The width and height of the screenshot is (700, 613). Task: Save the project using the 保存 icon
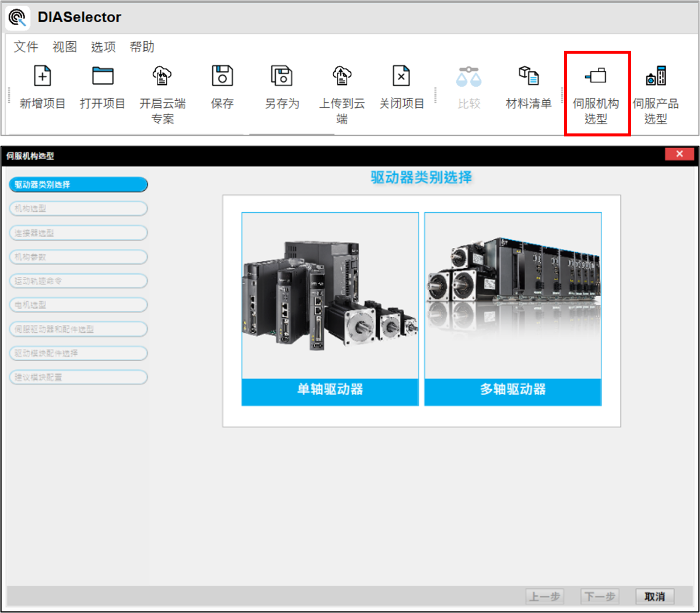point(222,76)
